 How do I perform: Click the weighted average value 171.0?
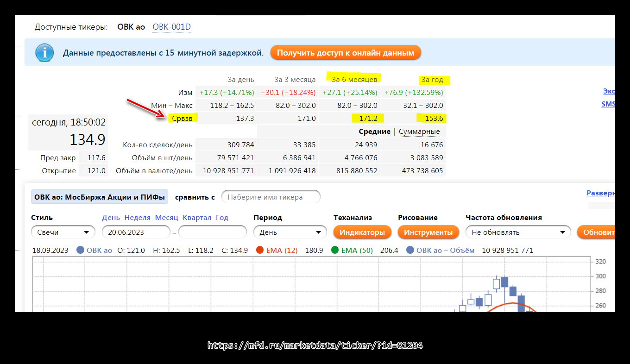click(x=307, y=119)
